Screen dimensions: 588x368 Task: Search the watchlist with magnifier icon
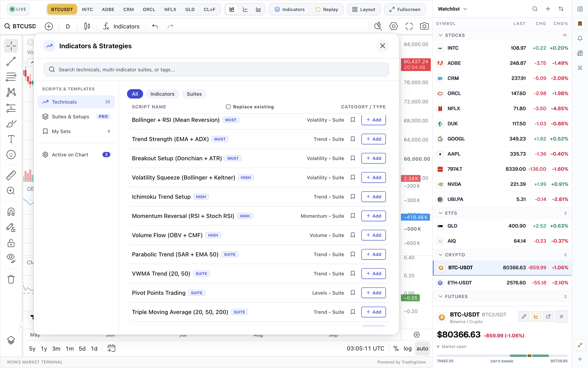pyautogui.click(x=535, y=9)
